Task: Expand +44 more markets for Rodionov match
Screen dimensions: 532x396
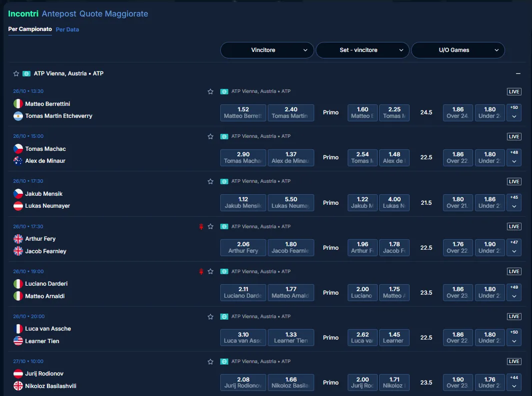Action: pos(514,383)
